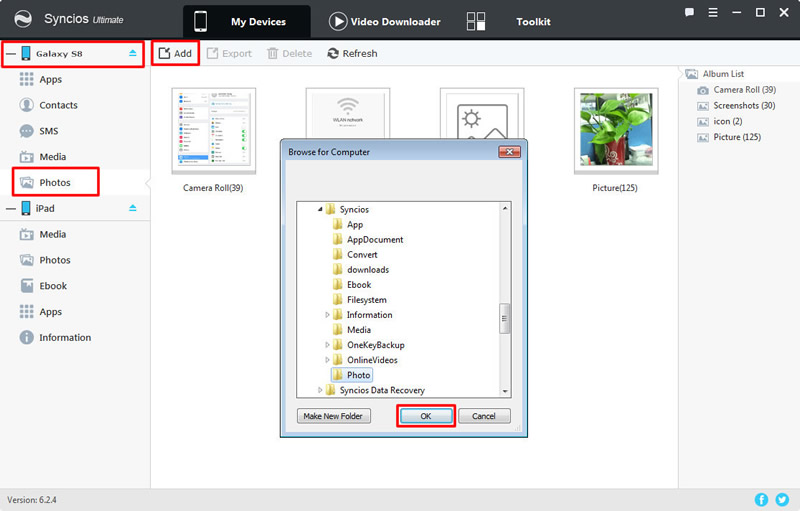Select the Photo folder
800x511 pixels.
(x=352, y=375)
